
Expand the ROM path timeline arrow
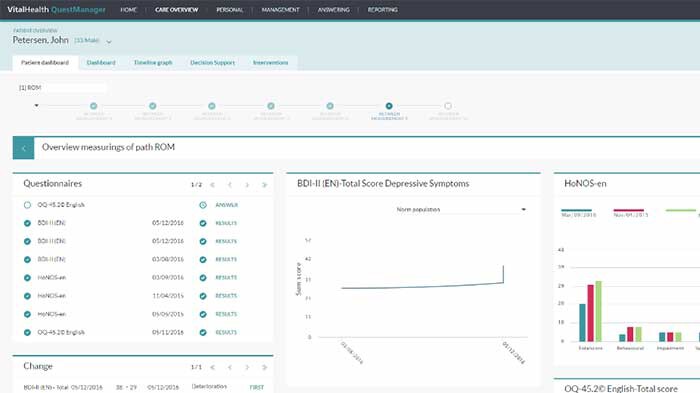point(37,106)
